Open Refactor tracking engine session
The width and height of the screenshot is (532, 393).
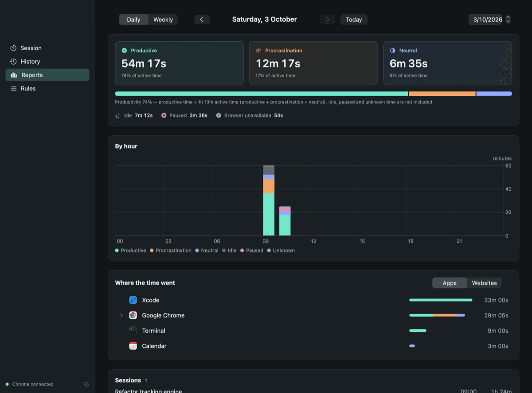313,391
